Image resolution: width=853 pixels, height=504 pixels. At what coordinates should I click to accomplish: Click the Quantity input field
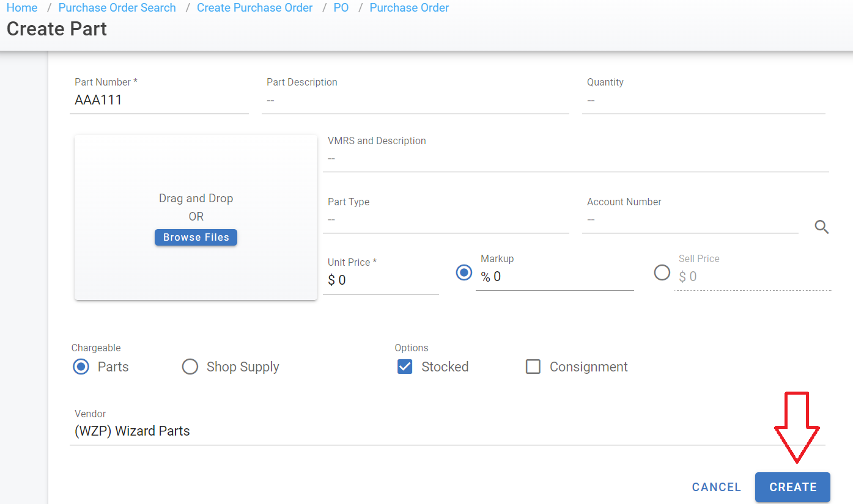coord(703,101)
